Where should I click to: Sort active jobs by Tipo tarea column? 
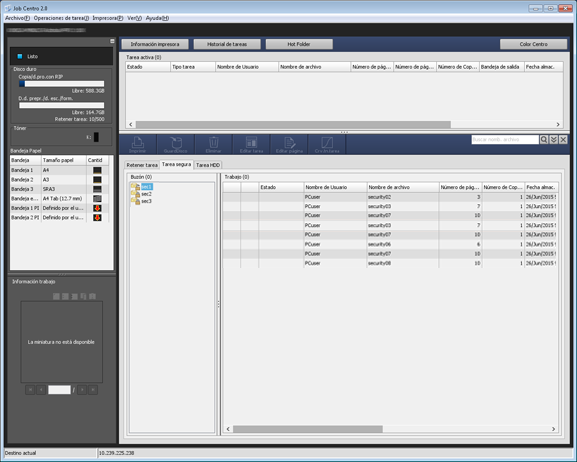(x=193, y=67)
